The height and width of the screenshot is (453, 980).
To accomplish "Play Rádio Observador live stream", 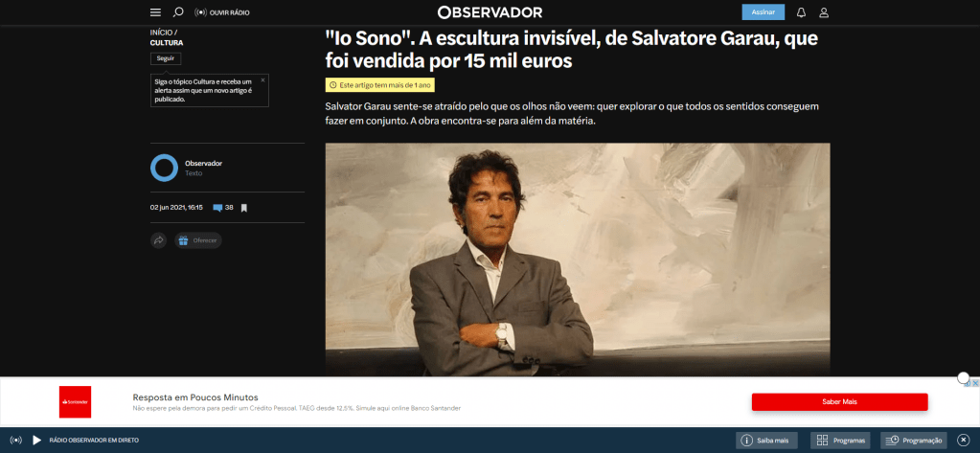I will [36, 441].
